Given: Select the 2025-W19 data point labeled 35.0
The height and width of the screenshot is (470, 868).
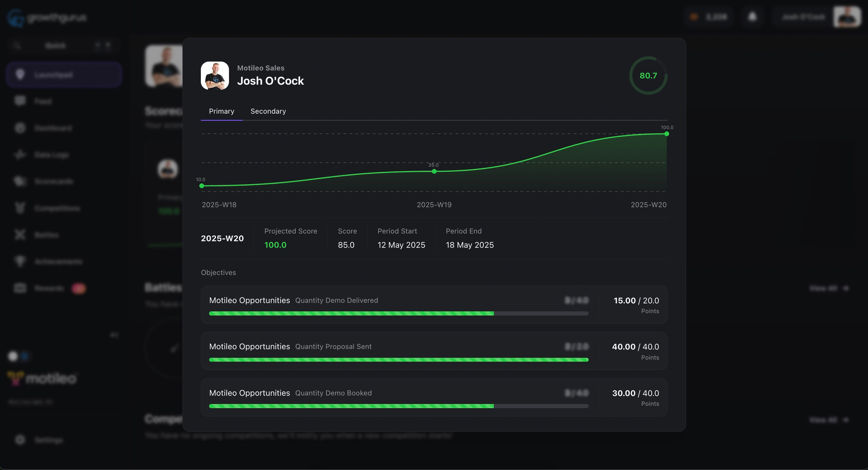Looking at the screenshot, I should [x=434, y=171].
